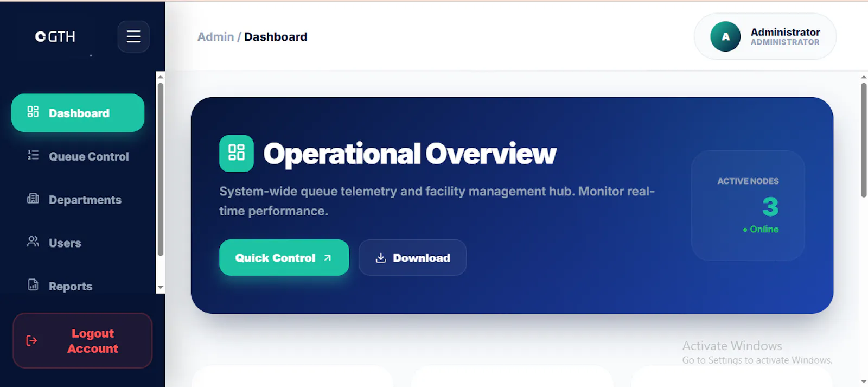The width and height of the screenshot is (868, 387).
Task: Click the Queue Control list icon
Action: (33, 155)
